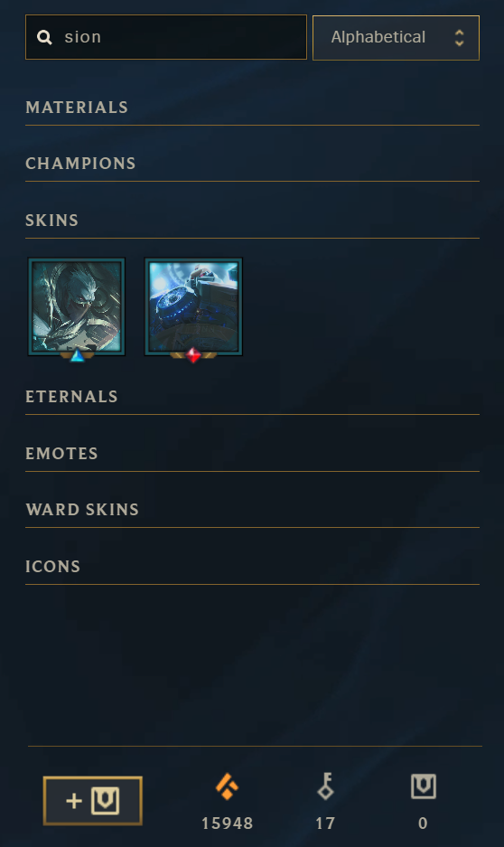Select the first Sion skin shard thumbnail

pos(77,306)
